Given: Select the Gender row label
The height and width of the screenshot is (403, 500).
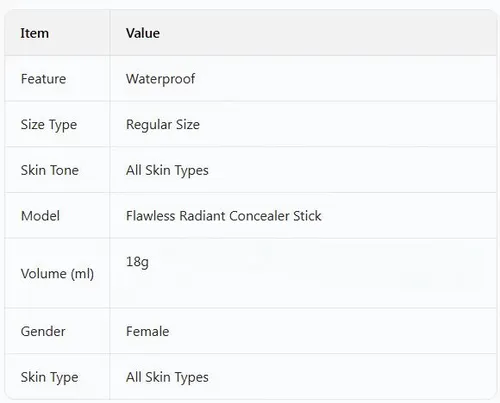Looking at the screenshot, I should (43, 331).
